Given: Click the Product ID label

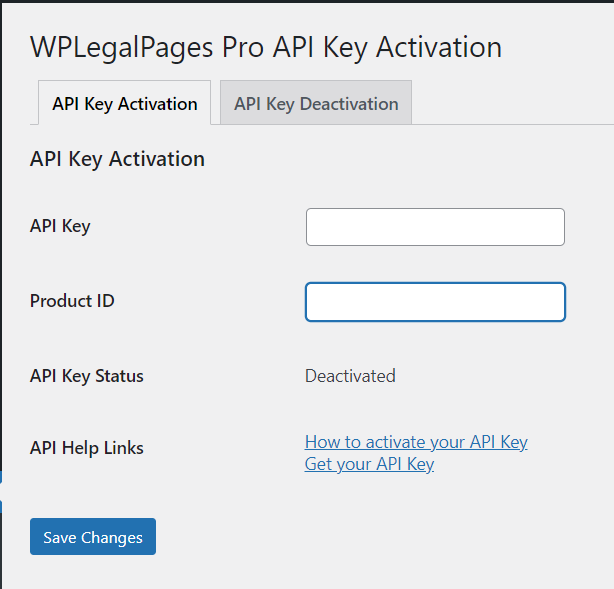Looking at the screenshot, I should pos(72,301).
